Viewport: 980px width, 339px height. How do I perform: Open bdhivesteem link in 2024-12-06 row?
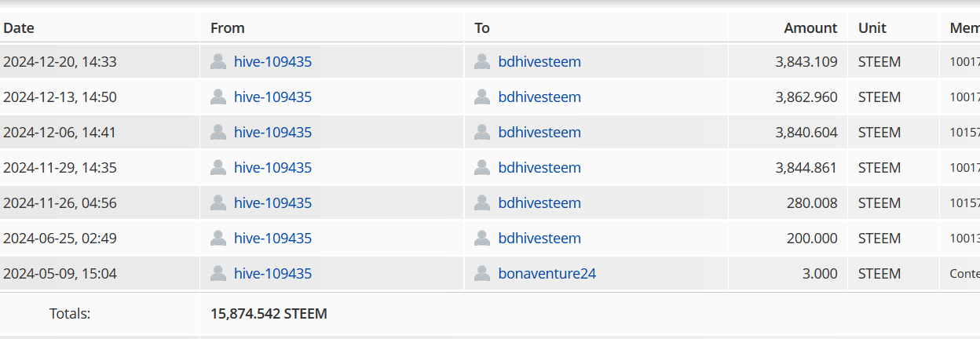[x=539, y=133]
